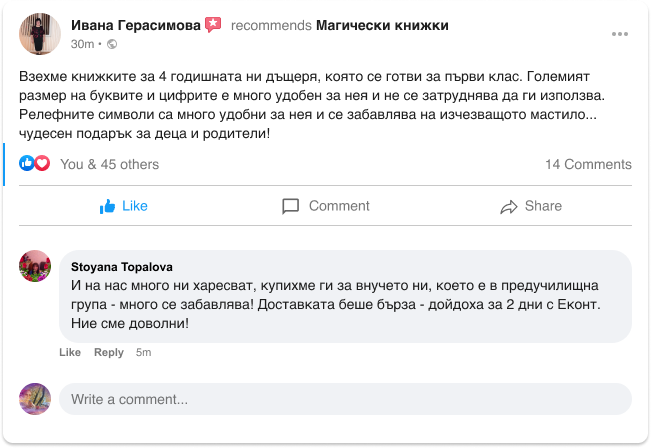Screen dimensions: 651x448
Task: Click the globe public-visibility icon
Action: point(111,44)
